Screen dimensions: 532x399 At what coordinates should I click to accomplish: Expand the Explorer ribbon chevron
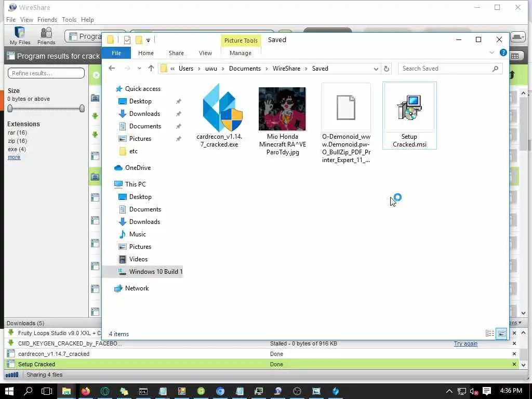pyautogui.click(x=491, y=52)
